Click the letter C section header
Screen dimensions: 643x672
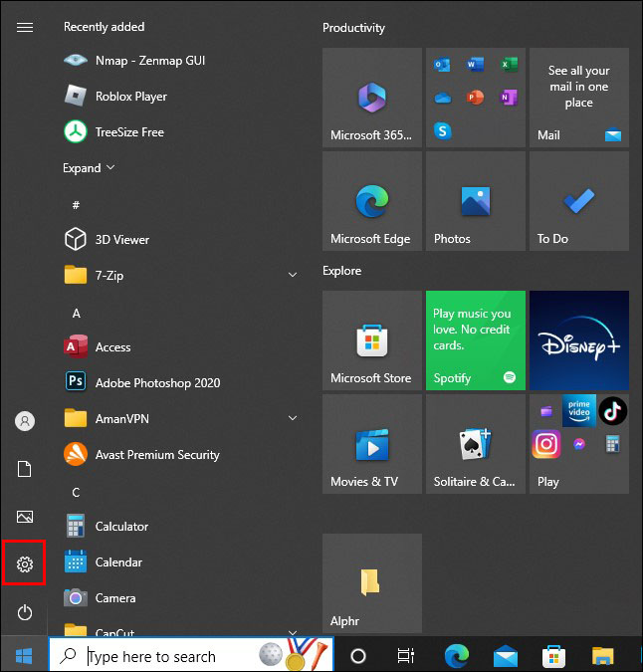pyautogui.click(x=76, y=493)
